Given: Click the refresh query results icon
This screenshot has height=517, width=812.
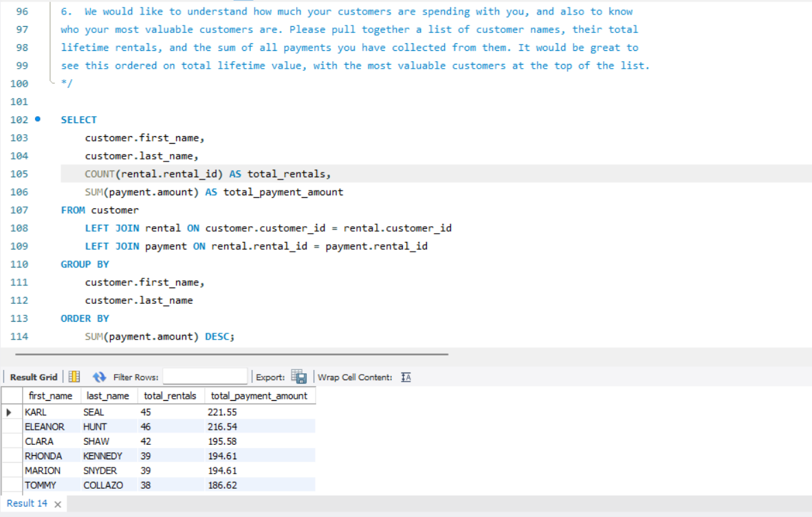Looking at the screenshot, I should (99, 376).
